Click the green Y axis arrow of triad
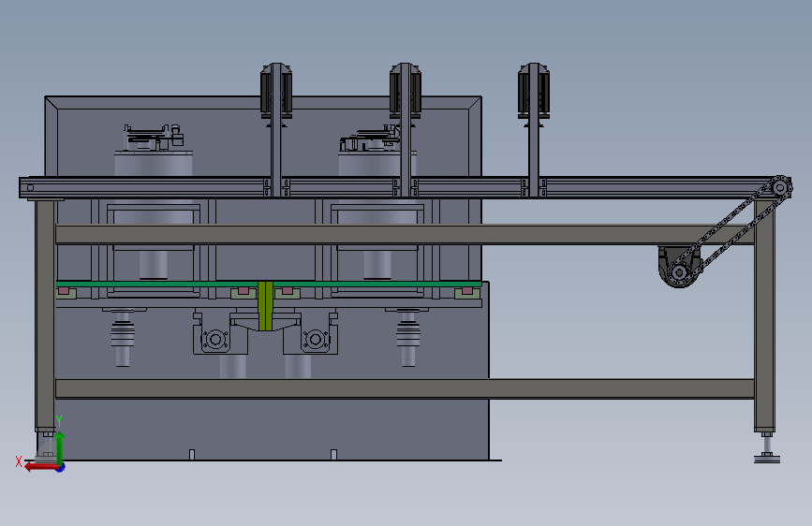The width and height of the screenshot is (812, 526). coord(60,447)
